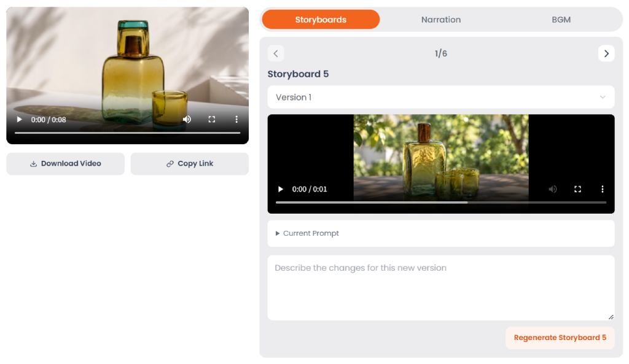
Task: Click the Copy Link button
Action: 190,163
